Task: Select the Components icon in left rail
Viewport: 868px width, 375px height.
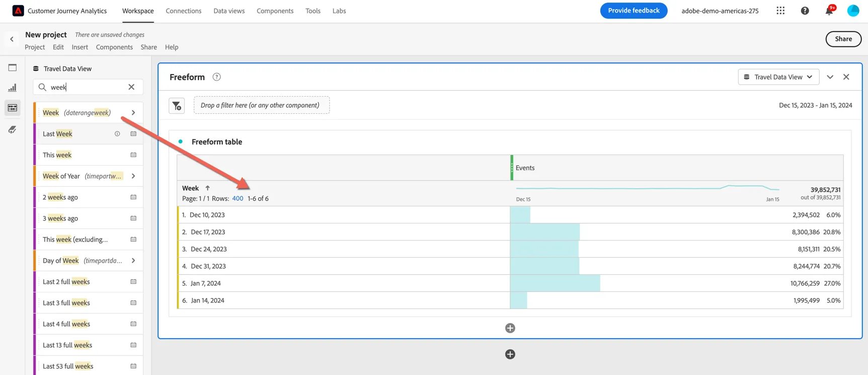Action: coord(13,108)
